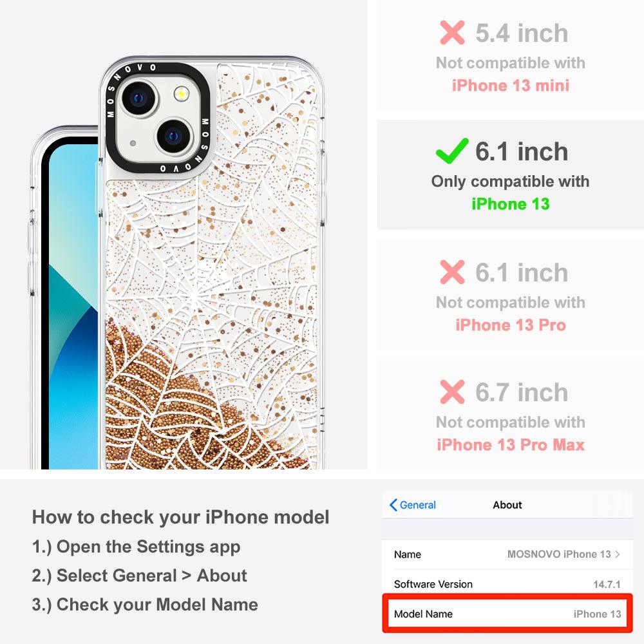The height and width of the screenshot is (644, 644).
Task: Click the iPhone 13 Pro label
Action: click(x=511, y=325)
